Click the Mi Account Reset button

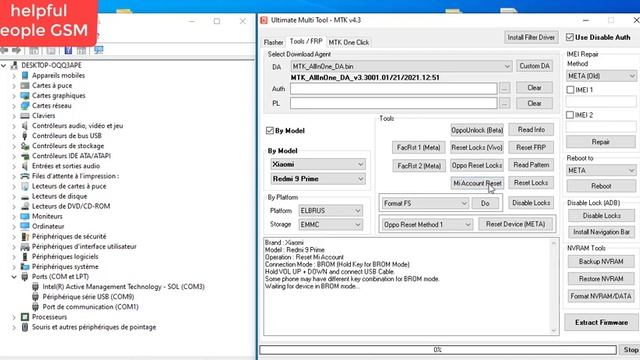coord(477,183)
